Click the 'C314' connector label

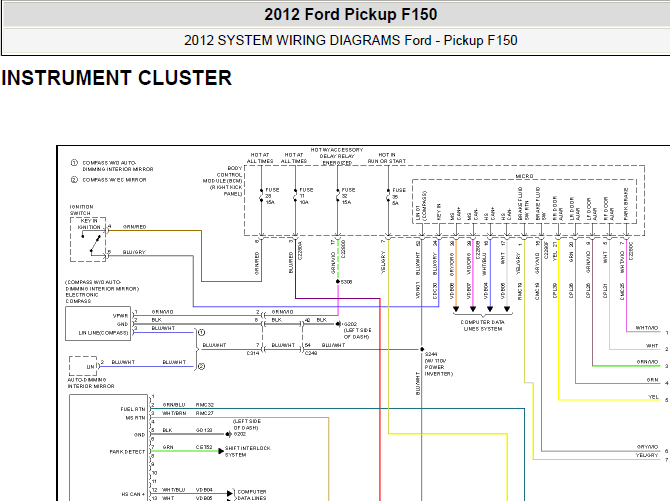pyautogui.click(x=253, y=353)
